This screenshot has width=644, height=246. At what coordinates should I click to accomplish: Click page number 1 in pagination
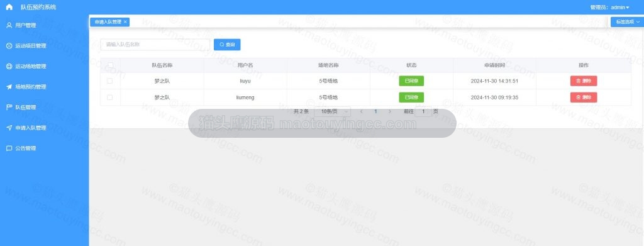[x=375, y=111]
